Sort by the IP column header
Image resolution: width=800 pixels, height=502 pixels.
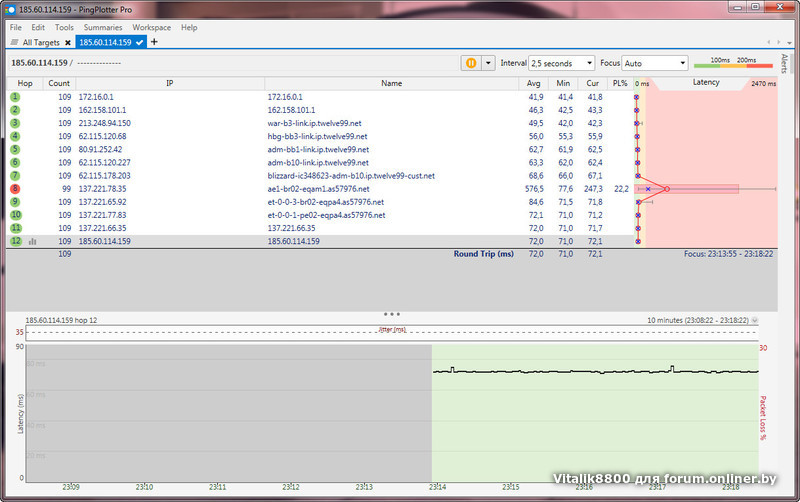pos(170,83)
